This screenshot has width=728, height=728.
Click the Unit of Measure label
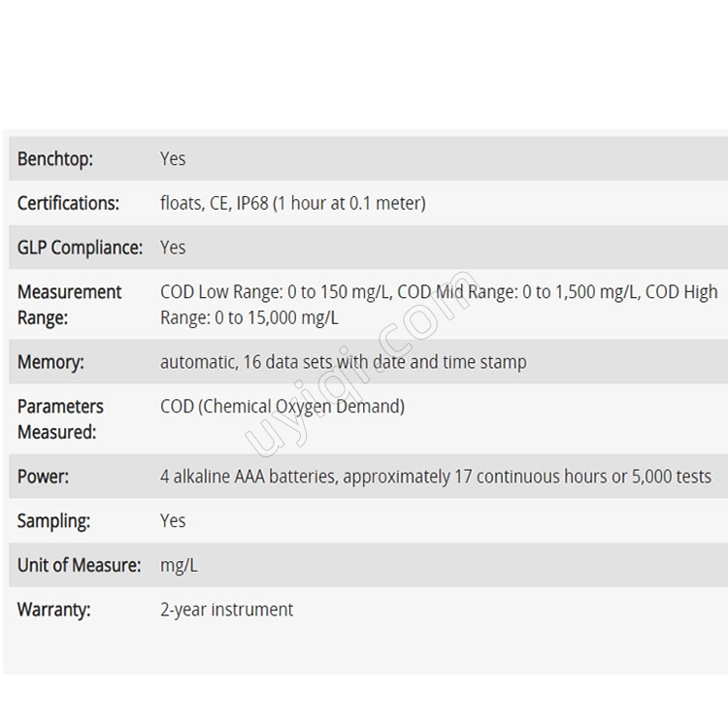79,566
